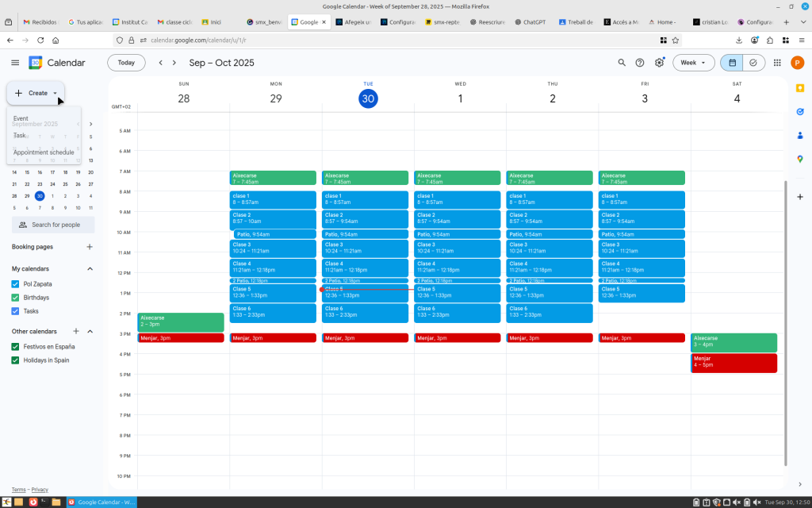Open Google Keep in side panel
This screenshot has width=812, height=508.
click(800, 88)
